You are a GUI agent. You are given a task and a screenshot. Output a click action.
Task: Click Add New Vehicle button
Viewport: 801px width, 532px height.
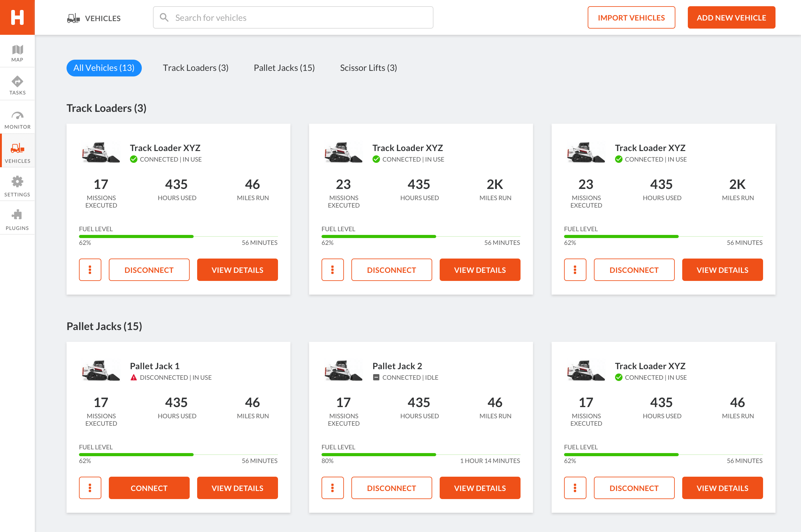pyautogui.click(x=731, y=18)
